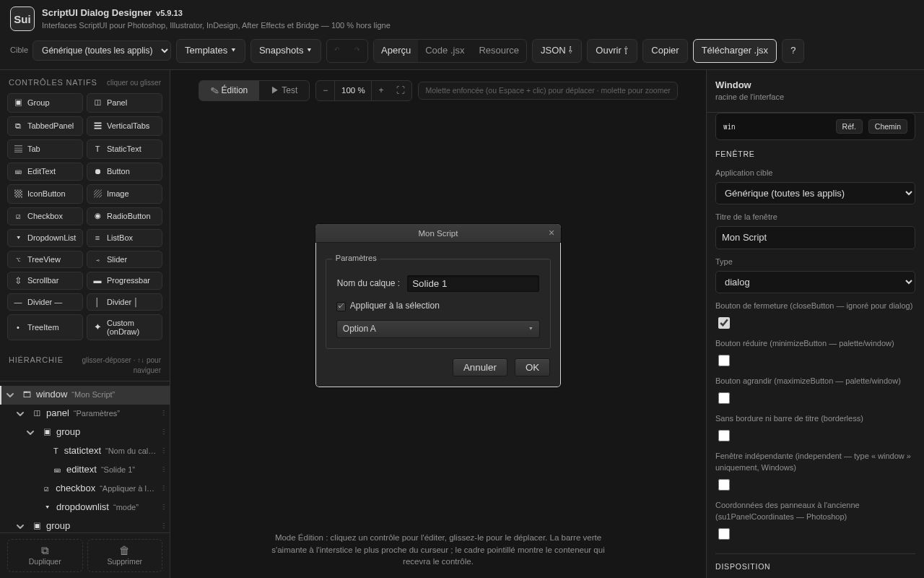Insert a Slider control
The image size is (924, 578).
pos(124,259)
